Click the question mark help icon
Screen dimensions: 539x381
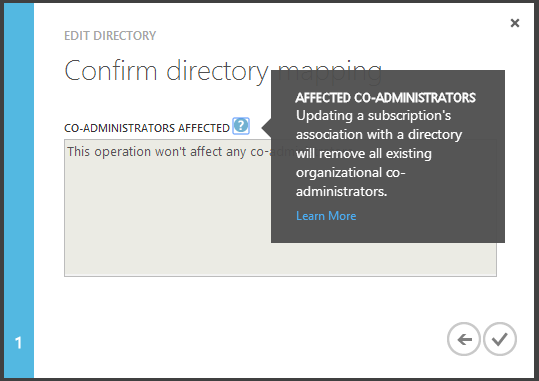pyautogui.click(x=241, y=126)
